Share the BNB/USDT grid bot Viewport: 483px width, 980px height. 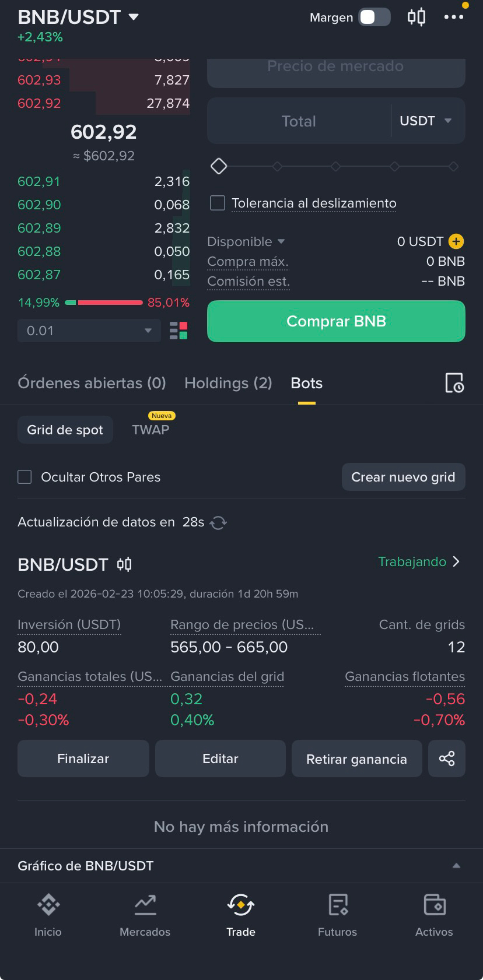(x=447, y=758)
